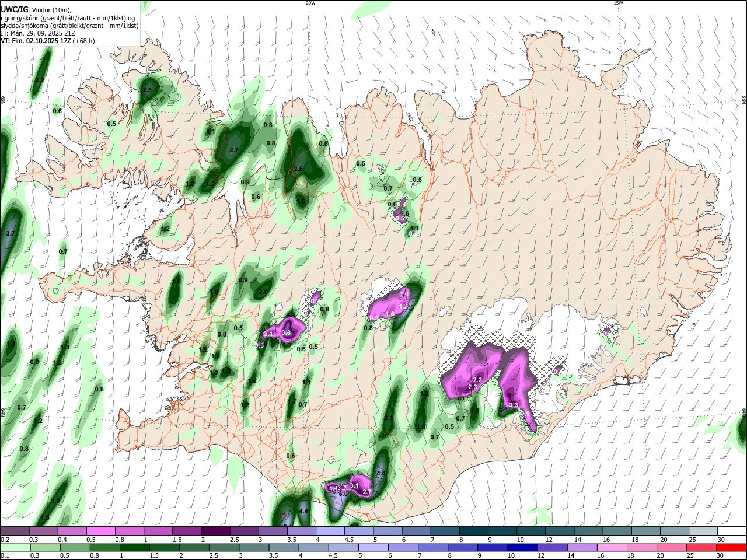The height and width of the screenshot is (560, 747).
Task: Click the 'UWC/IG: Vindur (10m)' title text
Action: click(36, 10)
